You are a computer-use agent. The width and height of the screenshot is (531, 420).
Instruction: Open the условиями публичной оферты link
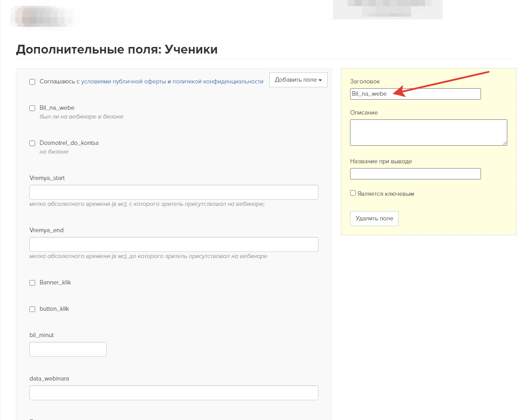coord(123,81)
